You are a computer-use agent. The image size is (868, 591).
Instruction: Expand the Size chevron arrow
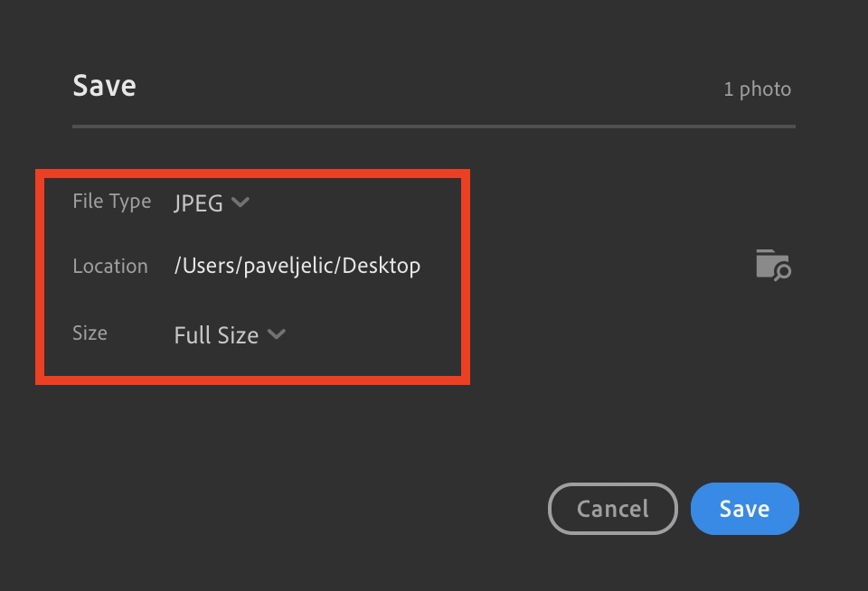tap(277, 334)
